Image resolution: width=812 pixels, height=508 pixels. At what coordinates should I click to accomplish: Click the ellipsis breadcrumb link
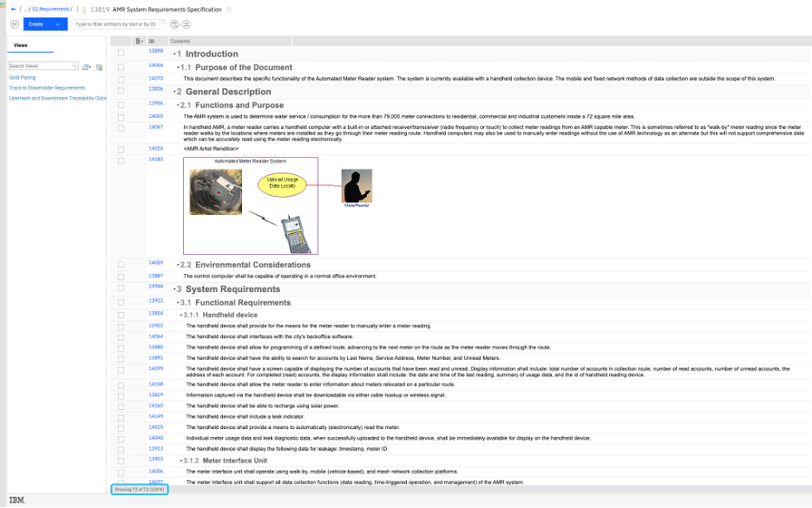(x=25, y=10)
